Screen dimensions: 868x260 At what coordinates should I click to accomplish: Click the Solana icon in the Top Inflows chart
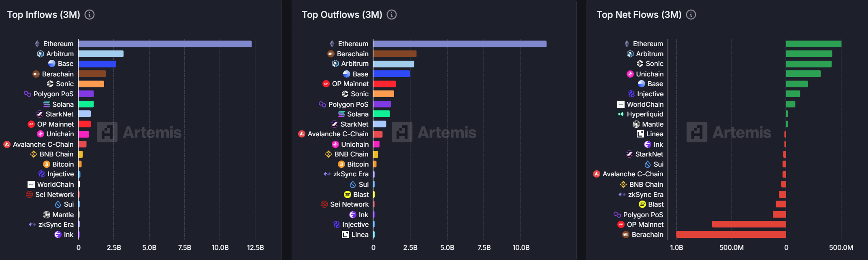tap(47, 104)
